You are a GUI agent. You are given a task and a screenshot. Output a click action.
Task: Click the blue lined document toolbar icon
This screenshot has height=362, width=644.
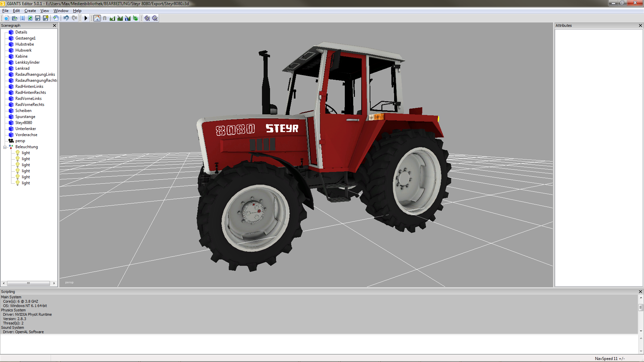pyautogui.click(x=22, y=18)
